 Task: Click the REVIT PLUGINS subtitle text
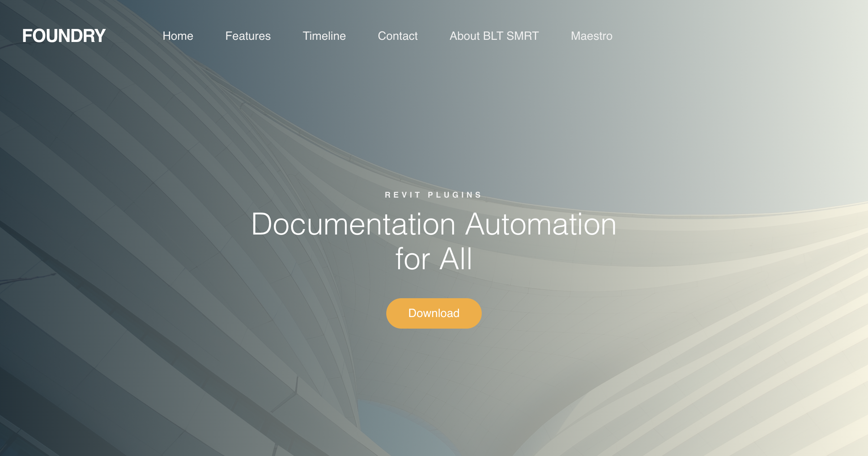pos(434,195)
